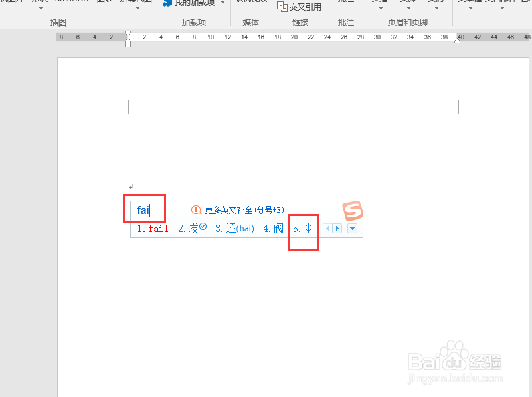The width and height of the screenshot is (532, 397).
Task: Open the 我的加载项 dropdown arrow
Action: point(223,3)
